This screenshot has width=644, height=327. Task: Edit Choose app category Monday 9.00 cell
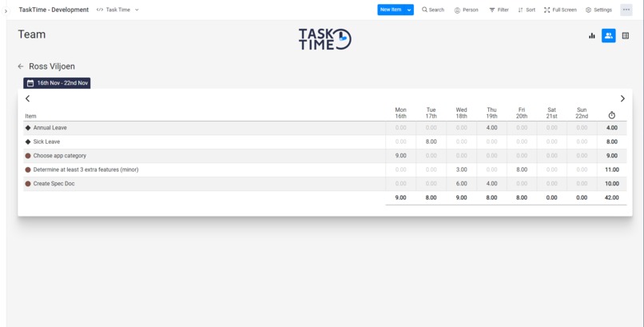pyautogui.click(x=400, y=156)
